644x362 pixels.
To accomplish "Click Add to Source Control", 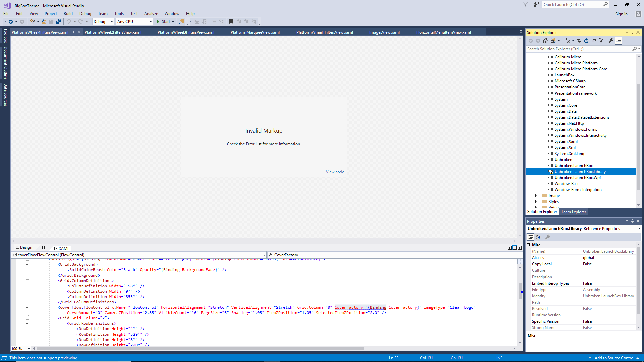I will pyautogui.click(x=614, y=358).
